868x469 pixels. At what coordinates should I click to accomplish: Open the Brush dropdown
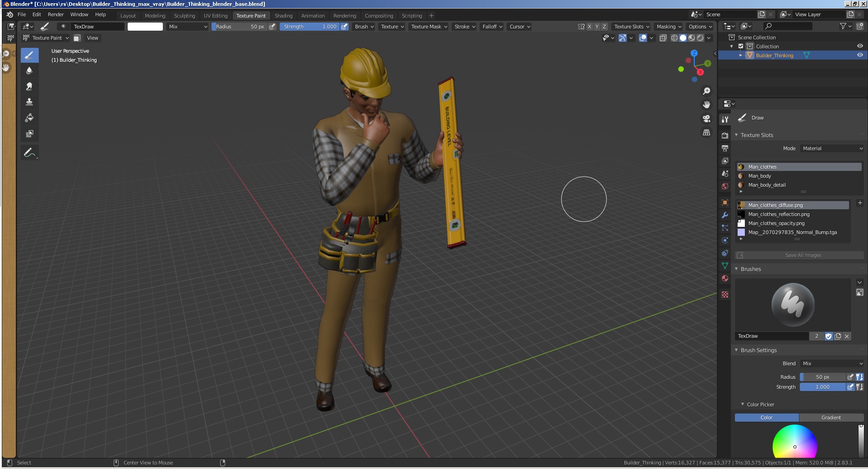click(364, 27)
